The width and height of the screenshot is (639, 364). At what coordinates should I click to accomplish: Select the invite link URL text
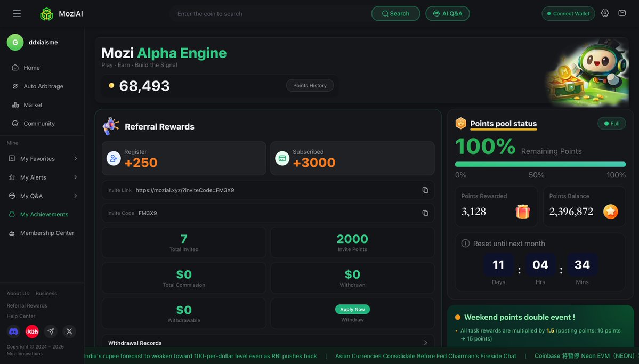(184, 190)
